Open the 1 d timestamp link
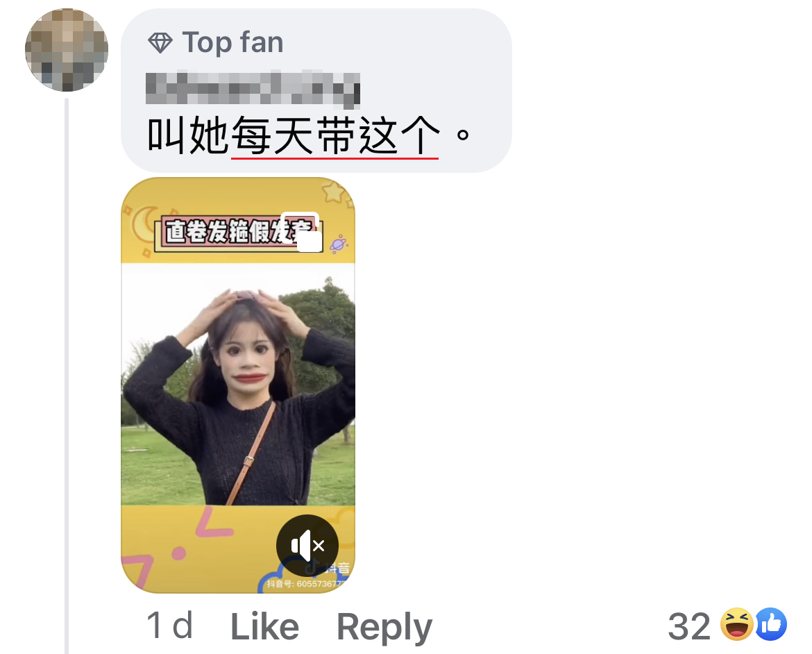812x654 pixels. coord(170,625)
